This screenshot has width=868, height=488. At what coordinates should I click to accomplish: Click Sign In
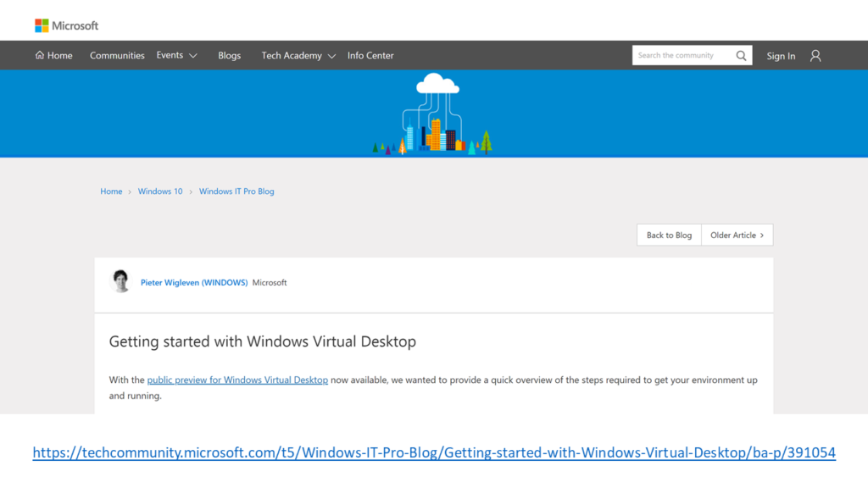(781, 56)
